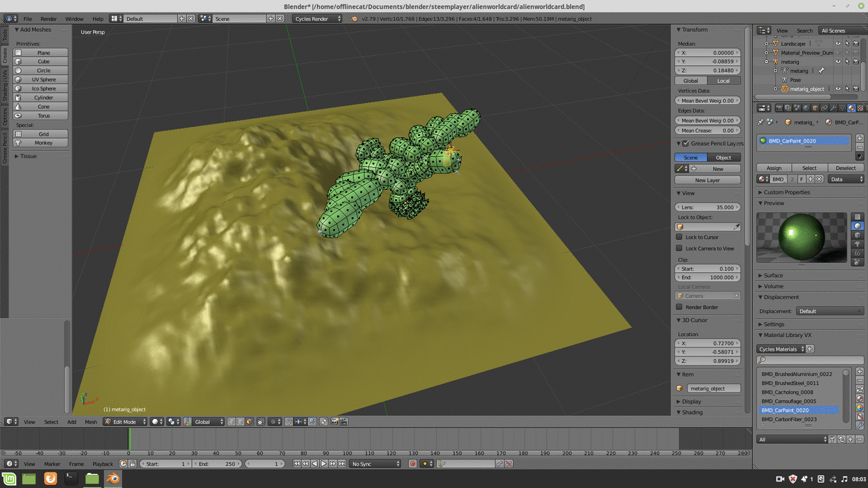This screenshot has width=868, height=488.
Task: Open Firefox from the taskbar
Action: pyautogui.click(x=50, y=479)
